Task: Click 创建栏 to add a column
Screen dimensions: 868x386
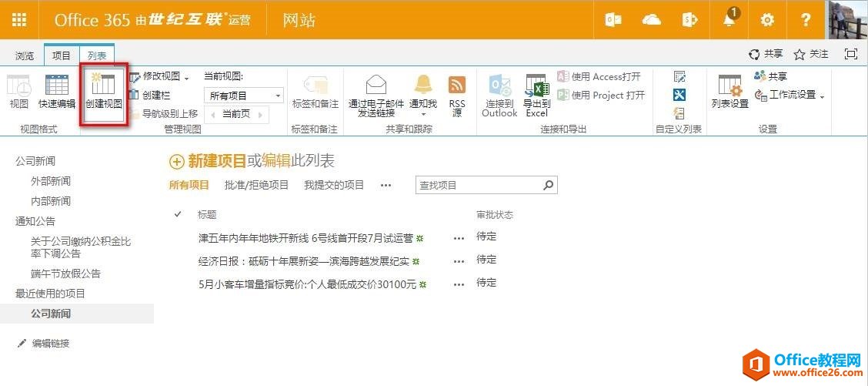Action: [149, 96]
